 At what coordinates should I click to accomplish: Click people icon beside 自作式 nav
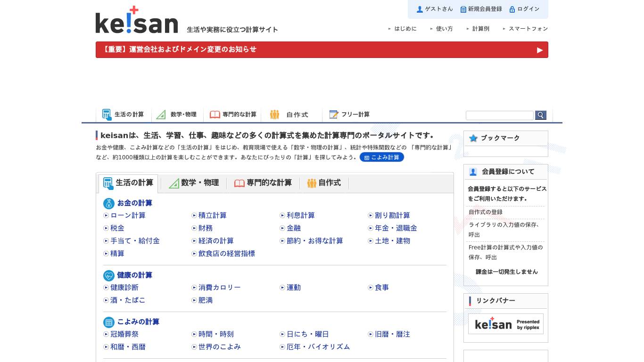coord(274,115)
